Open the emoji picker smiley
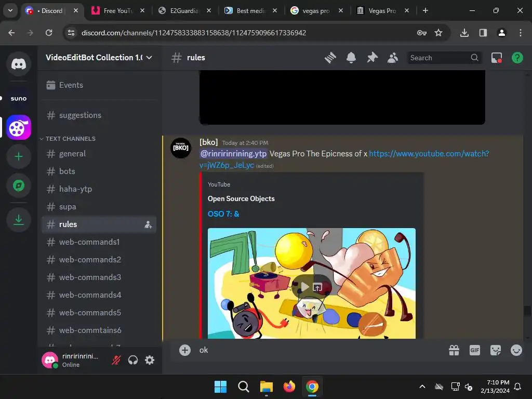The height and width of the screenshot is (399, 532). (x=516, y=350)
